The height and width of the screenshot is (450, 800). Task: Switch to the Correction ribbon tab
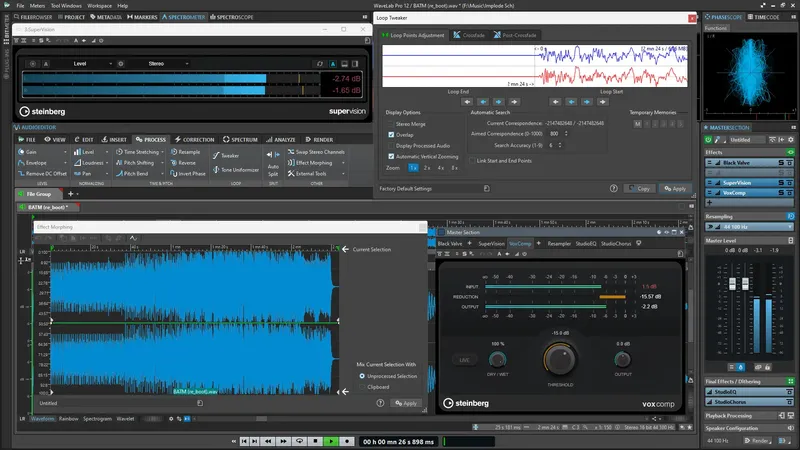pyautogui.click(x=194, y=139)
